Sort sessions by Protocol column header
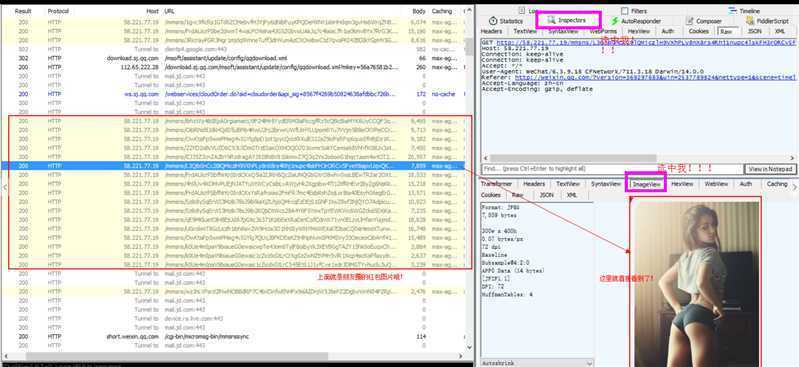 click(58, 11)
